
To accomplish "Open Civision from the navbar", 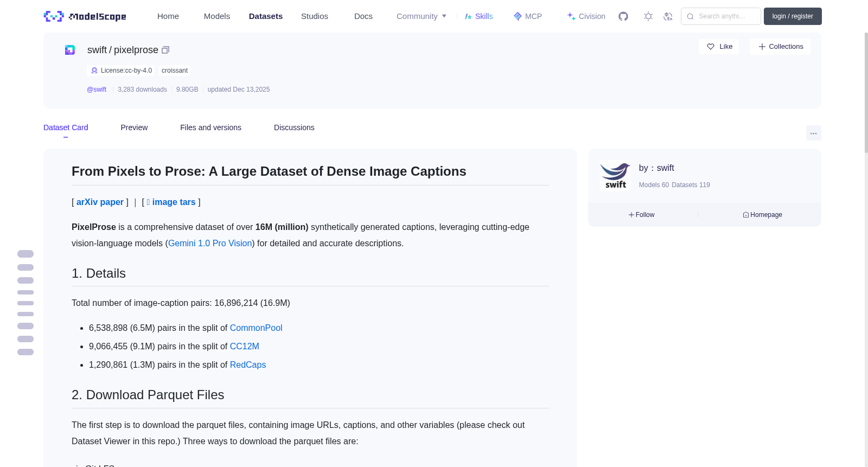I will (x=586, y=16).
